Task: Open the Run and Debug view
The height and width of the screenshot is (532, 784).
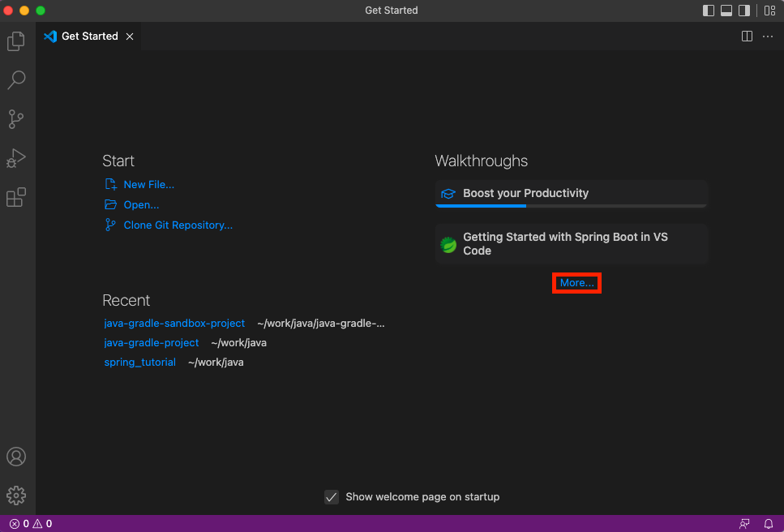Action: click(x=16, y=158)
